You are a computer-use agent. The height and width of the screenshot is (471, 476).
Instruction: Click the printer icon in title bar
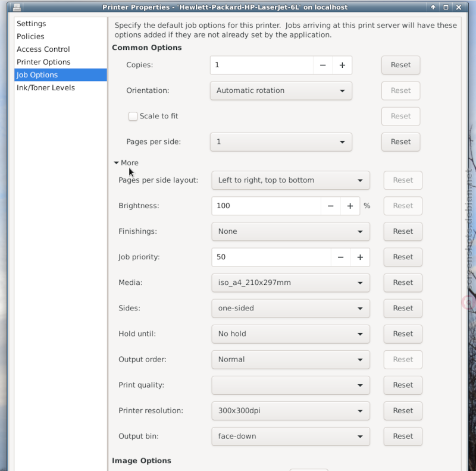tap(17, 7)
